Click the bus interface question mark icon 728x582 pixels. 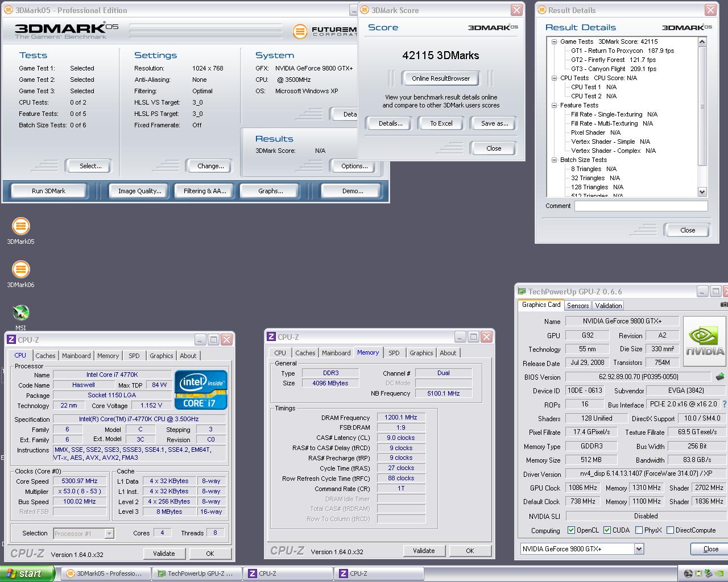[724, 405]
